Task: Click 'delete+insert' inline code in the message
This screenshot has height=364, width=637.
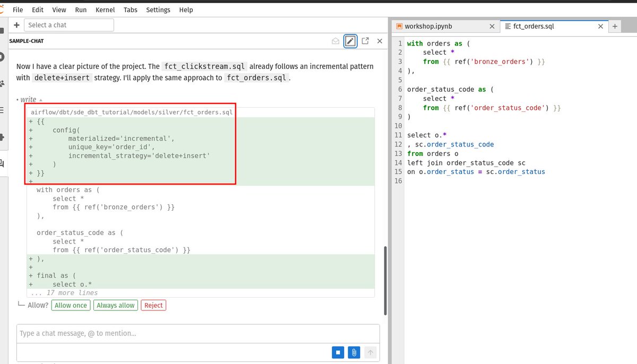Action: tap(62, 77)
